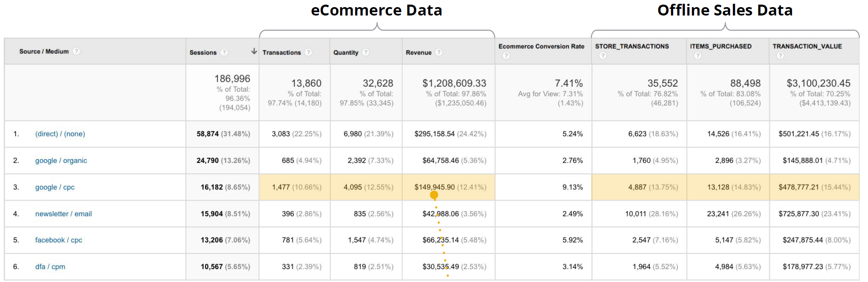The image size is (868, 282).
Task: Sort by Revenue column header
Action: (x=418, y=52)
